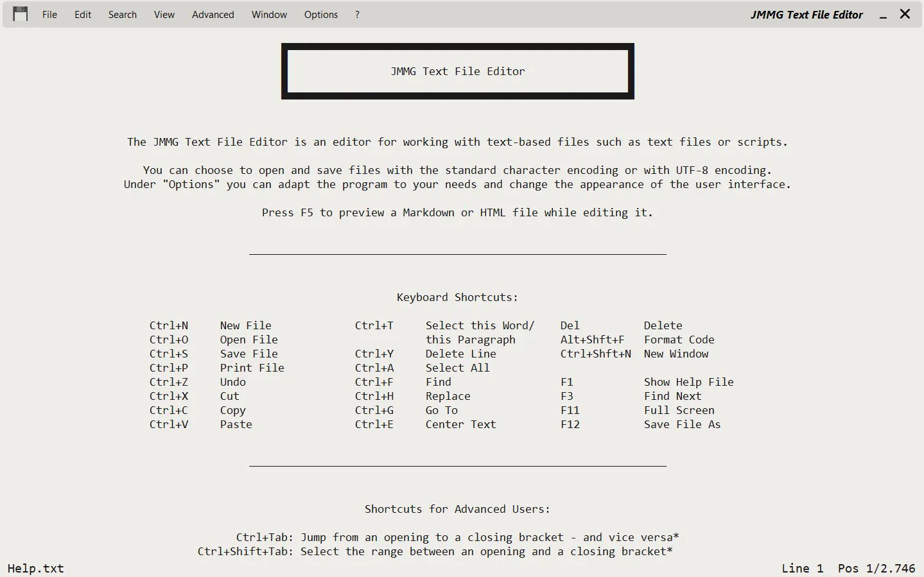
Task: Click the Save File text in shortcuts
Action: pyautogui.click(x=249, y=354)
